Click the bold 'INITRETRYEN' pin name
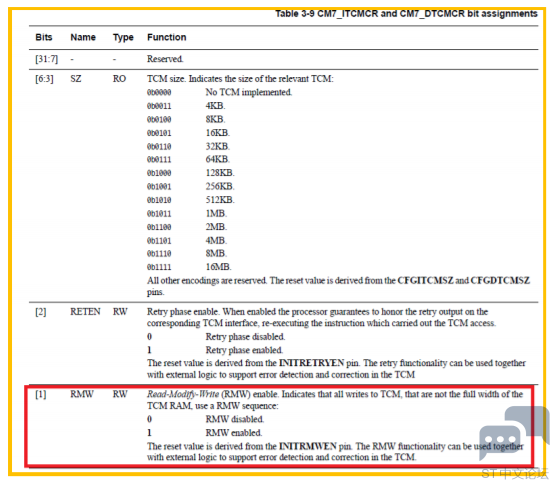Viewport: 558px width, 489px height. (x=311, y=363)
